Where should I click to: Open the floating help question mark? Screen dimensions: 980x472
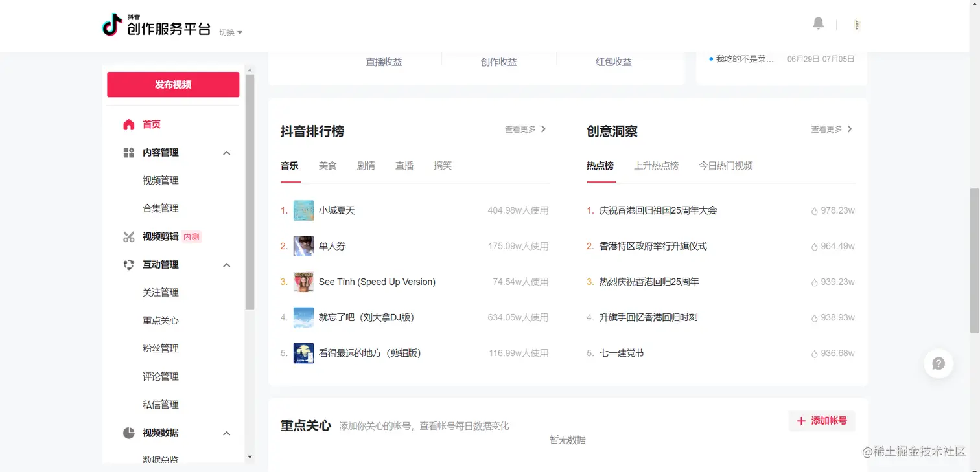[938, 363]
